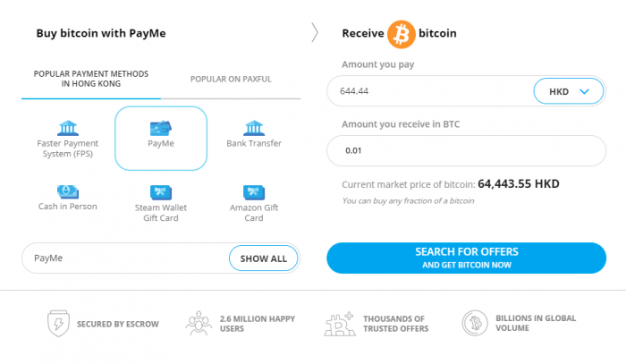Click the global volume bitcoin coin icon

[475, 323]
